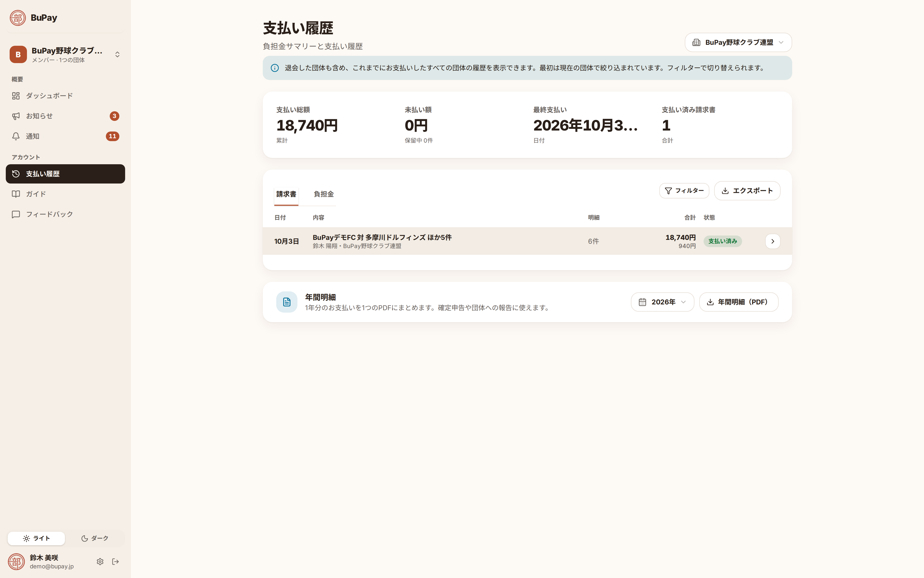
Task: Click the フィルター button
Action: (684, 191)
